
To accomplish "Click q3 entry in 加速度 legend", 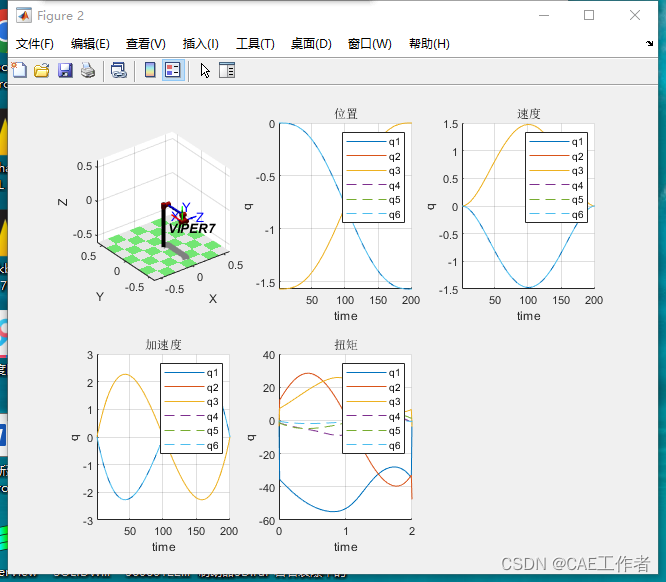I will coord(192,401).
